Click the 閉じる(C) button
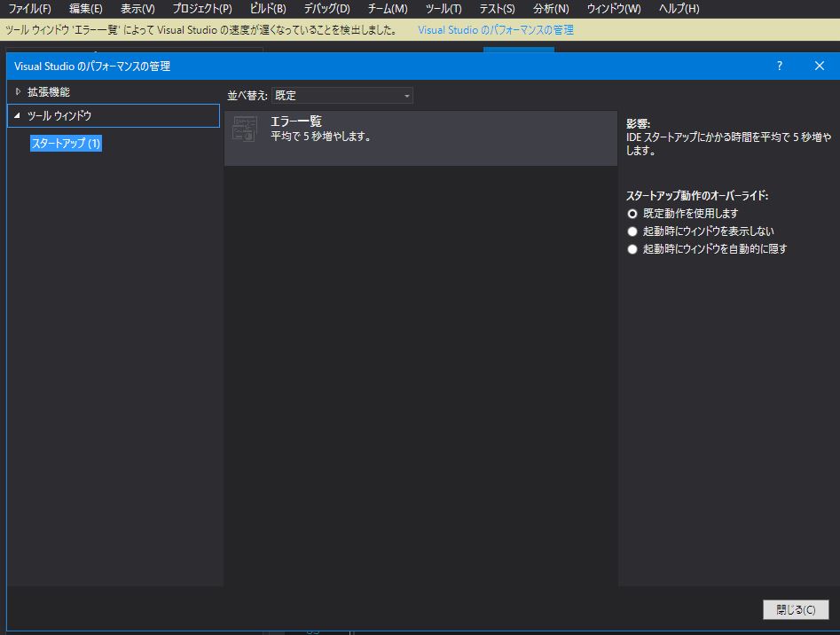The image size is (840, 635). [796, 609]
